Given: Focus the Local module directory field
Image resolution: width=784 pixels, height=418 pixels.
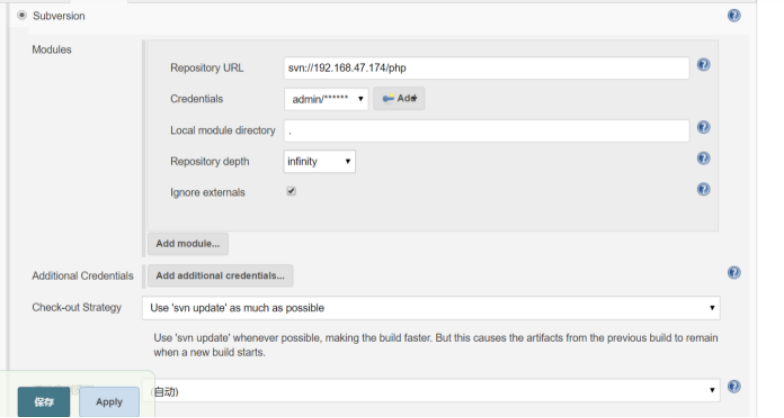Looking at the screenshot, I should coord(486,131).
